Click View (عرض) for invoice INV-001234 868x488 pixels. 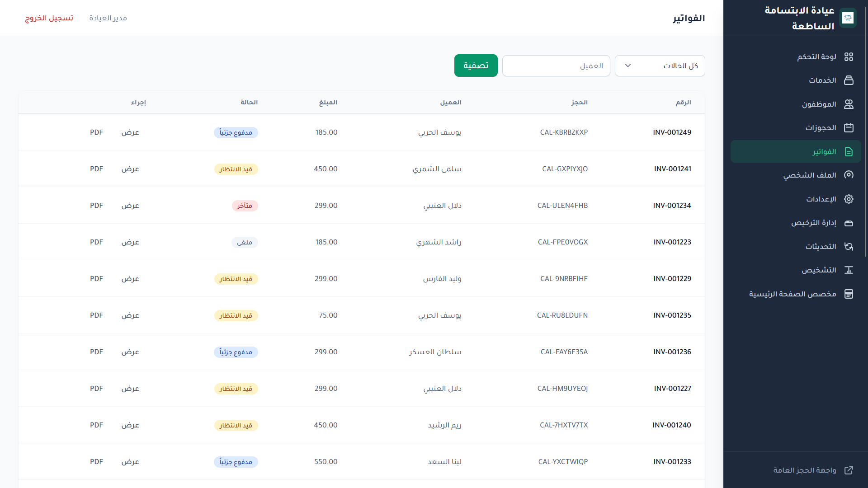(130, 206)
